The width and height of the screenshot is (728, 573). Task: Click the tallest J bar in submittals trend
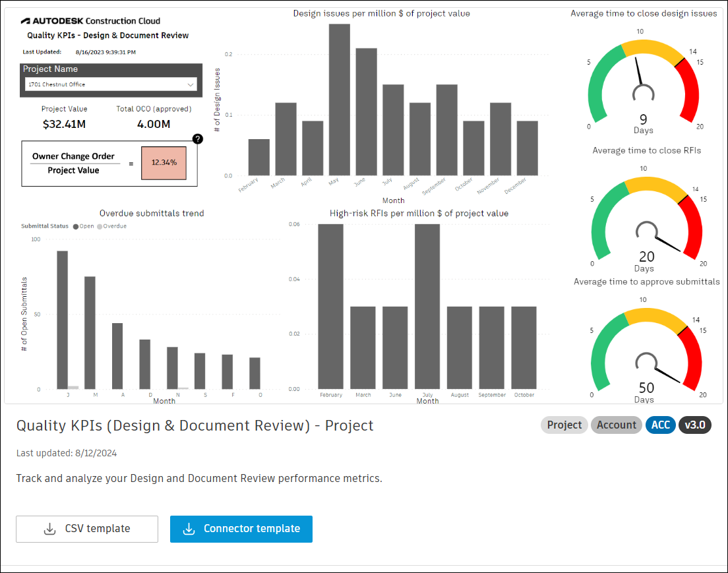(62, 320)
